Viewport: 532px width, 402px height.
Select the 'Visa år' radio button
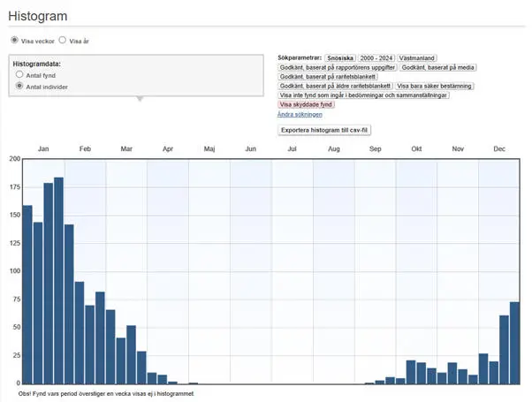click(x=62, y=41)
